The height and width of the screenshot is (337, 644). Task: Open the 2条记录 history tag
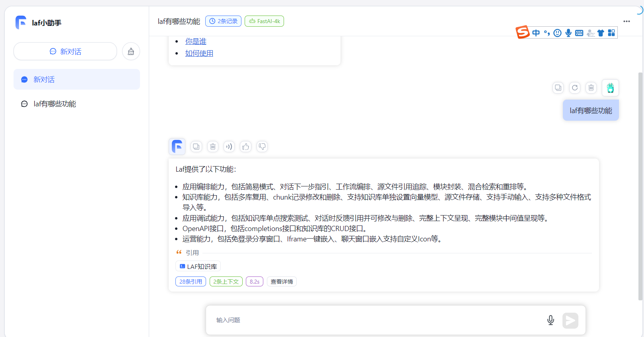(x=223, y=21)
